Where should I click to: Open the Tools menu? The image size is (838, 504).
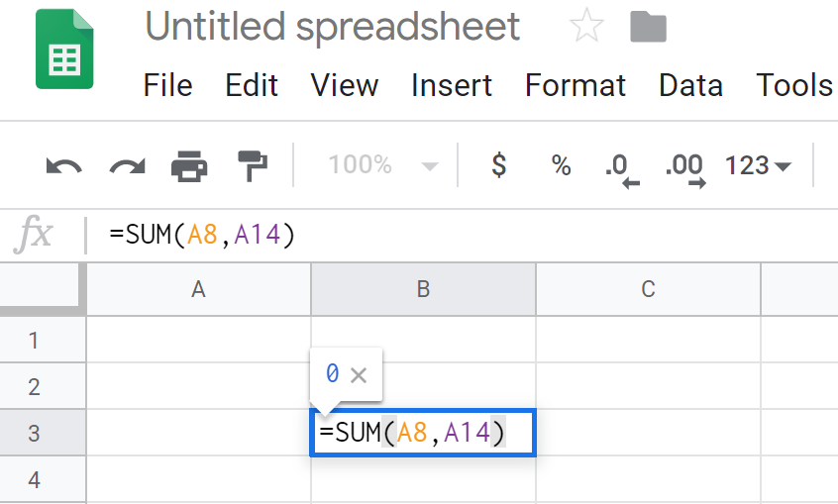coord(794,85)
